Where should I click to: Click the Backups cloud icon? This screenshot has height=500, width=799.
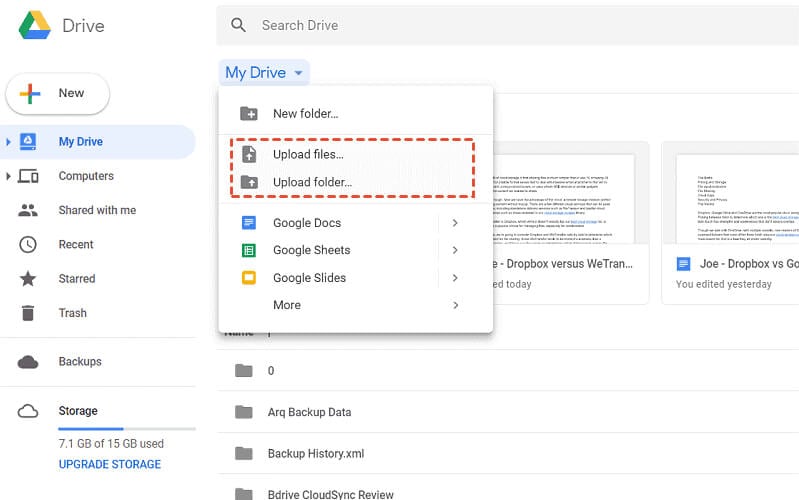coord(28,362)
